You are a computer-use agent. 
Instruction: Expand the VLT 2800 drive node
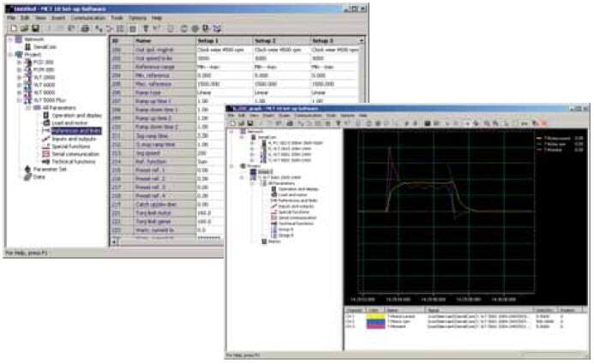coord(20,77)
